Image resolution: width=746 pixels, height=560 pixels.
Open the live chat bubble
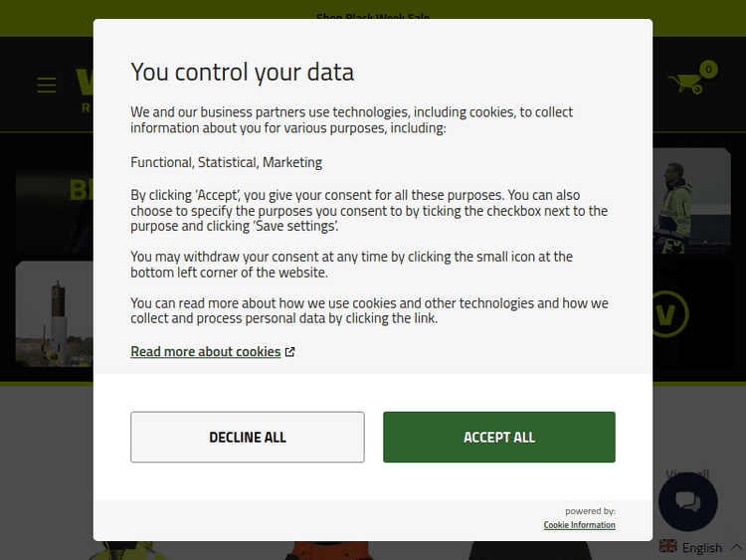coord(688,501)
